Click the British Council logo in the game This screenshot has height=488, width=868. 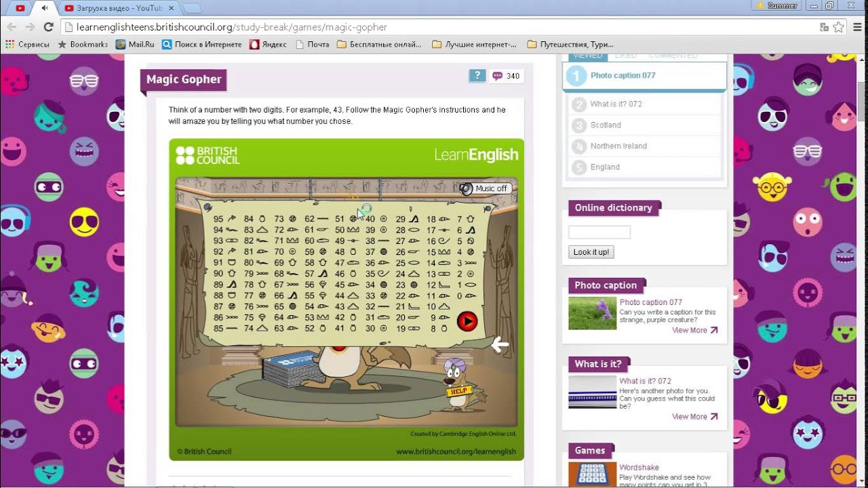click(208, 155)
